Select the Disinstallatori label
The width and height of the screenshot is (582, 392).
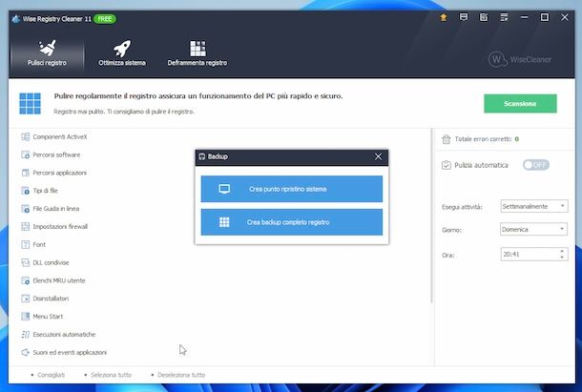(x=51, y=299)
